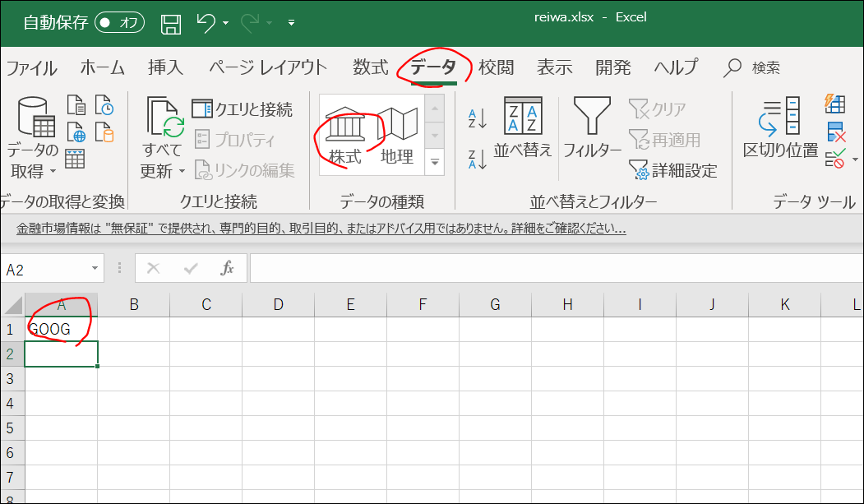Click the Name Box showing A2

tap(45, 270)
